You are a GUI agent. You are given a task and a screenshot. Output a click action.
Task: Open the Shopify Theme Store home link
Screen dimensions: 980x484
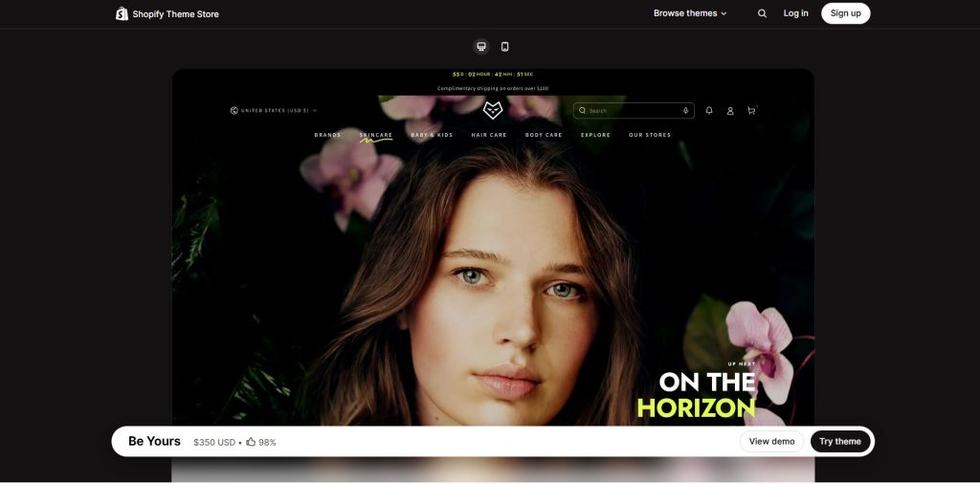pos(167,13)
